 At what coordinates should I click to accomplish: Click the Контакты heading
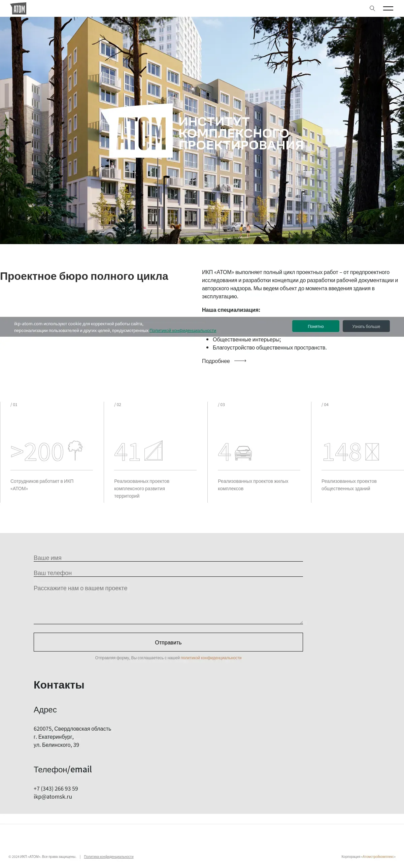pyautogui.click(x=59, y=685)
